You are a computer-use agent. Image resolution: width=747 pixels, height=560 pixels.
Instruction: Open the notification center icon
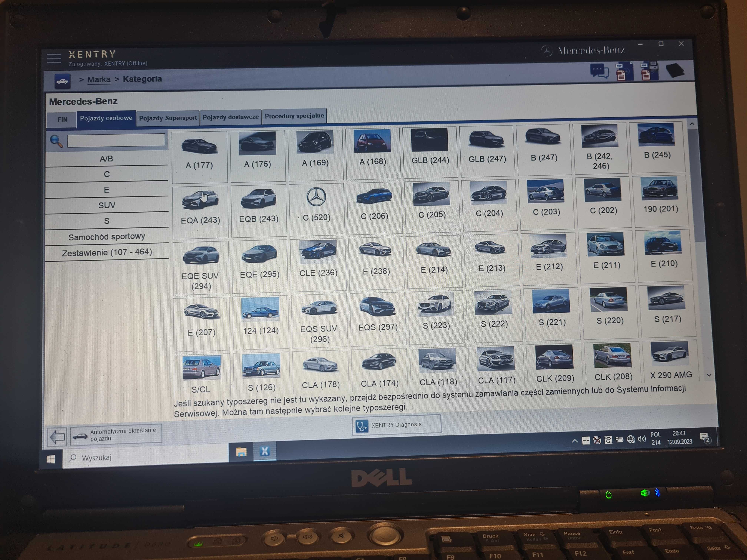tap(705, 438)
